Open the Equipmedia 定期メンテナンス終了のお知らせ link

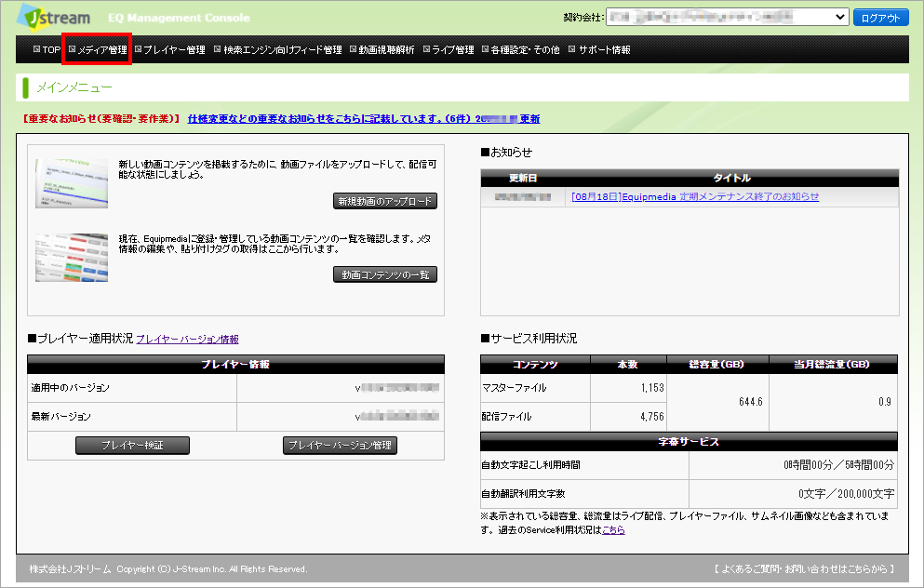click(695, 197)
